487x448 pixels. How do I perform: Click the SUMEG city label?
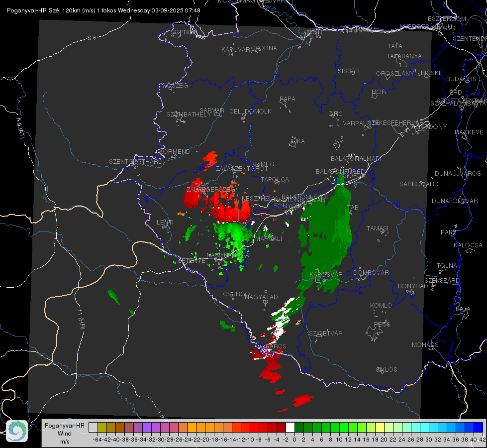coord(263,164)
